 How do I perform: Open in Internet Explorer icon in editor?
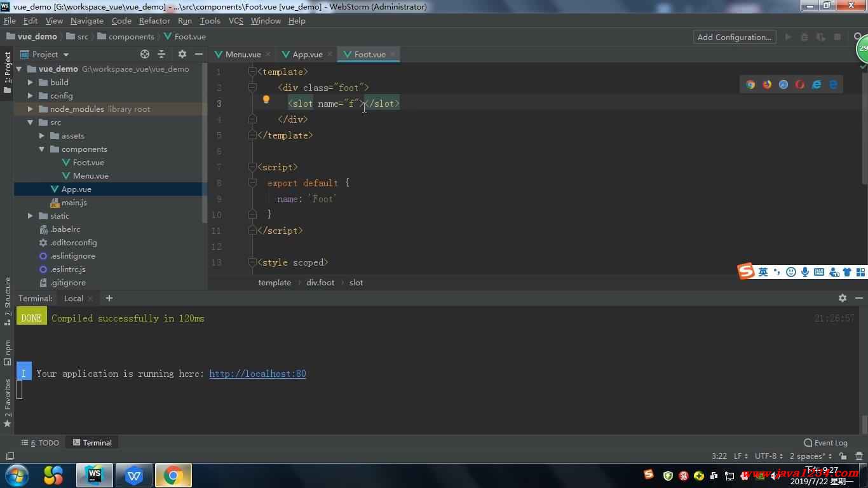click(817, 85)
